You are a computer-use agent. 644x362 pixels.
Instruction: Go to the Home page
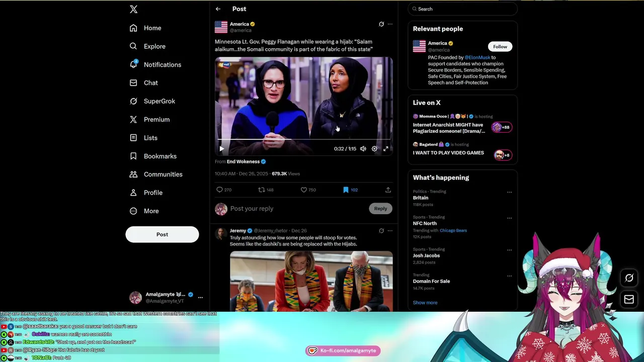(x=145, y=28)
